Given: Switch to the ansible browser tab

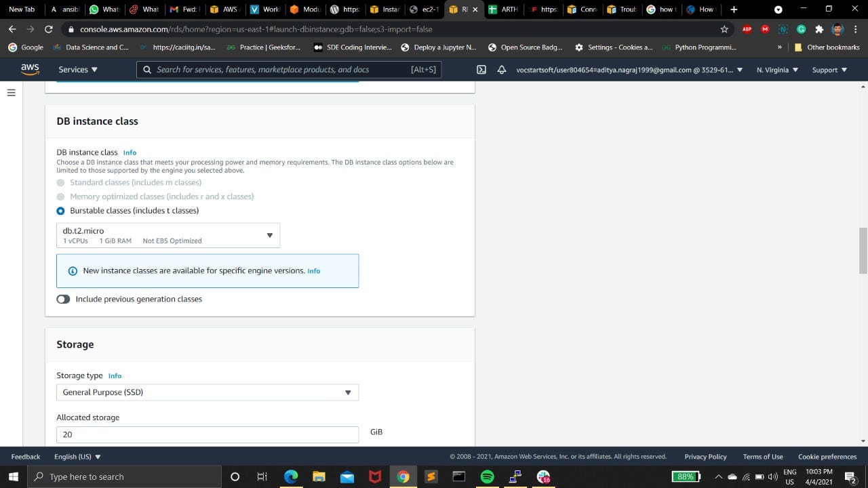Looking at the screenshot, I should 65,9.
